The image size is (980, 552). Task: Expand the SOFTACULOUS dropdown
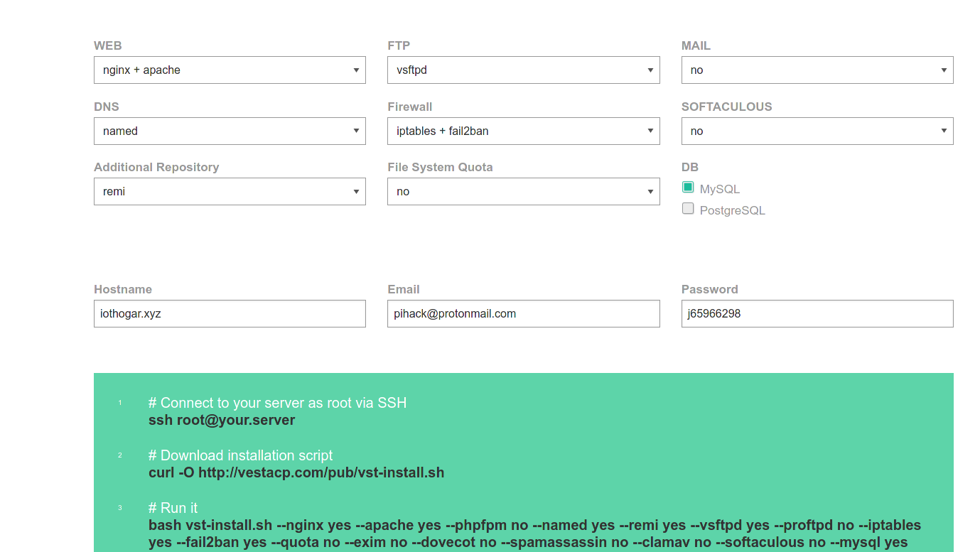click(x=817, y=131)
